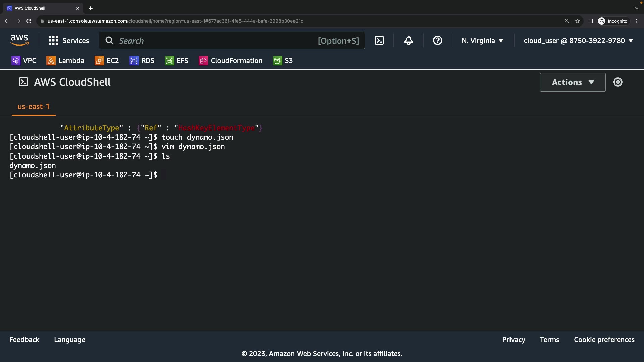
Task: Expand the N. Virginia region selector
Action: (x=482, y=41)
